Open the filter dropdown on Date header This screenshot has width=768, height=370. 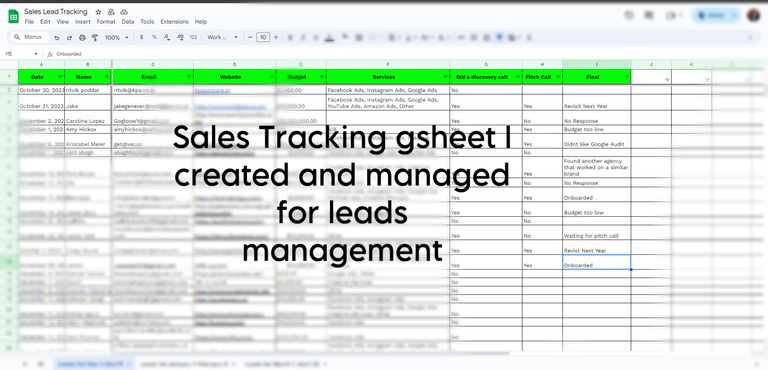click(x=60, y=77)
